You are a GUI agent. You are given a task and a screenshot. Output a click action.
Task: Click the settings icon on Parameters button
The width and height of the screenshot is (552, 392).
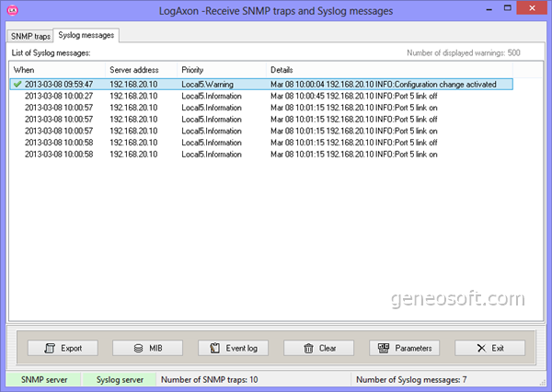click(x=384, y=348)
